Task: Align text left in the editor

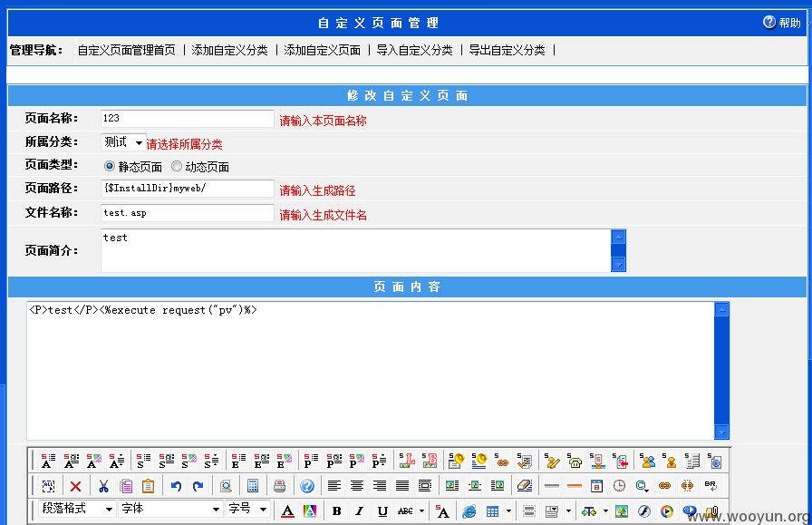Action: tap(334, 486)
